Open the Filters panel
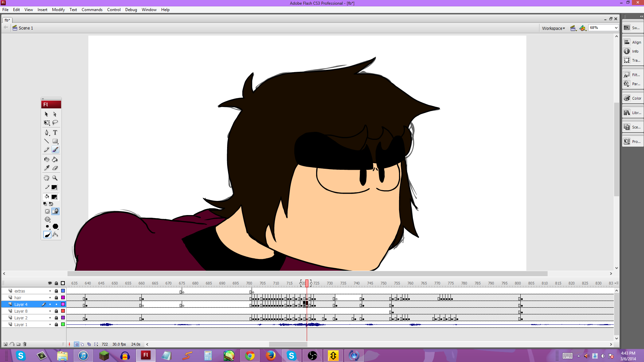Viewport: 644px width, 362px height. [633, 75]
